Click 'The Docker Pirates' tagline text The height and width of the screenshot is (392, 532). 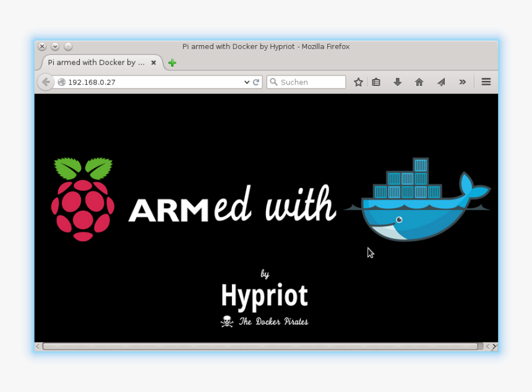click(x=273, y=322)
